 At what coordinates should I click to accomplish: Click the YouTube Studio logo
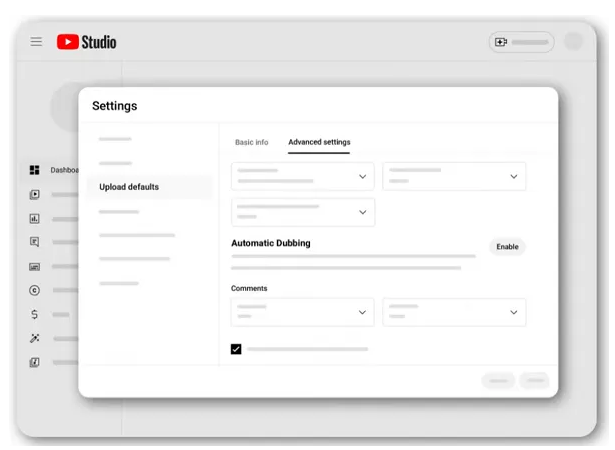(x=86, y=42)
